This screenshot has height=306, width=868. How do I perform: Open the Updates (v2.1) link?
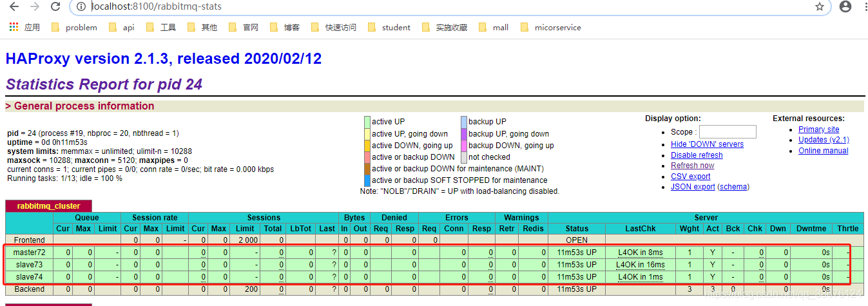point(824,140)
